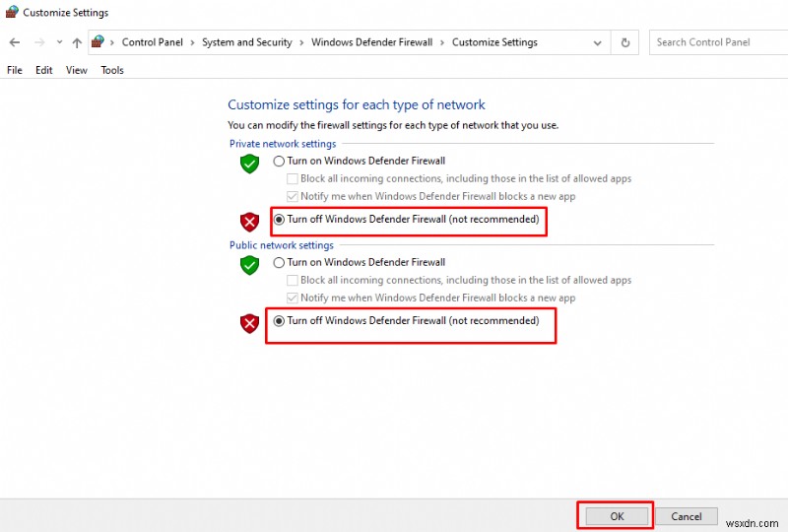
Task: Click the Customize Settings title bar firewall icon
Action: [12, 12]
